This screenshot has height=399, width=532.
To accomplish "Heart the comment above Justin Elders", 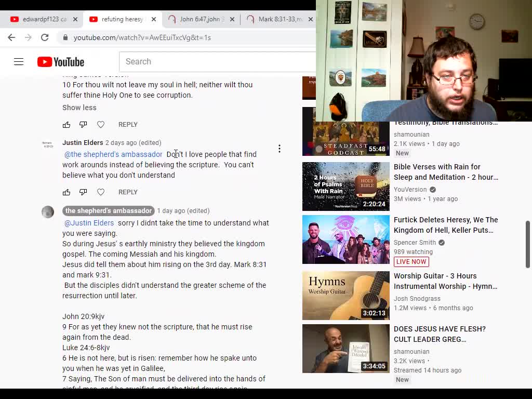I will (x=101, y=125).
